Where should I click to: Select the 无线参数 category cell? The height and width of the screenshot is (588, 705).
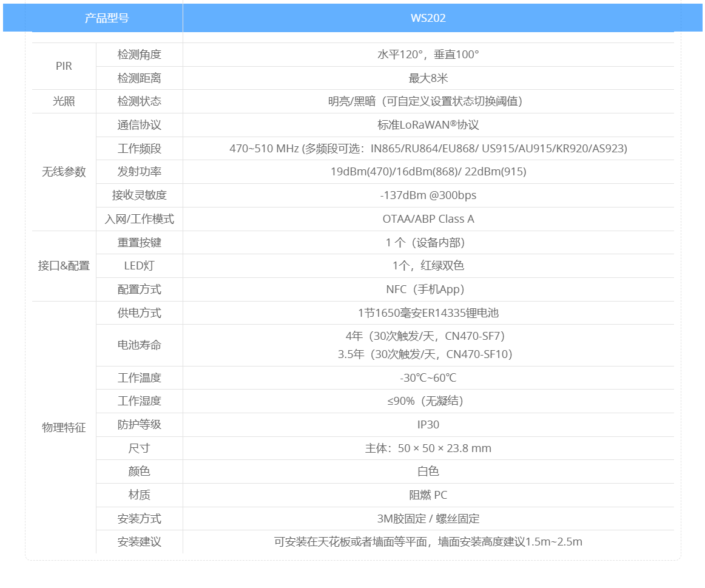[x=64, y=172]
